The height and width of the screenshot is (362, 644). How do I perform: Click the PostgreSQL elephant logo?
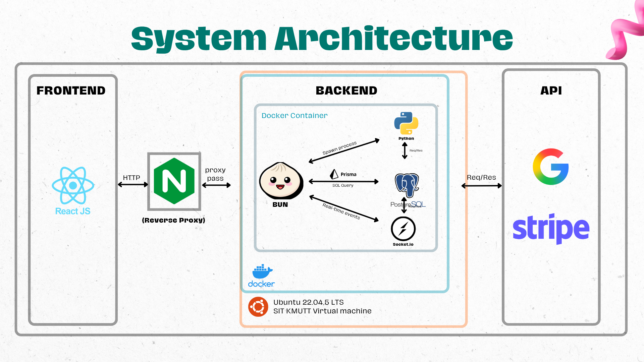[407, 185]
